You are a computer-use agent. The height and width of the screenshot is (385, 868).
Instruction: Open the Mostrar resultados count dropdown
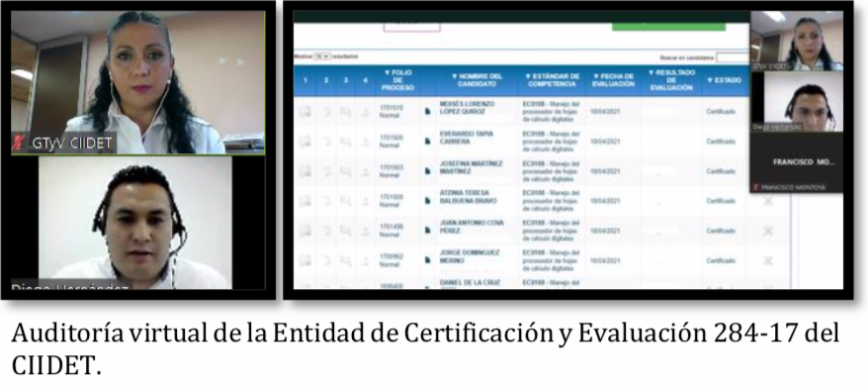[322, 56]
